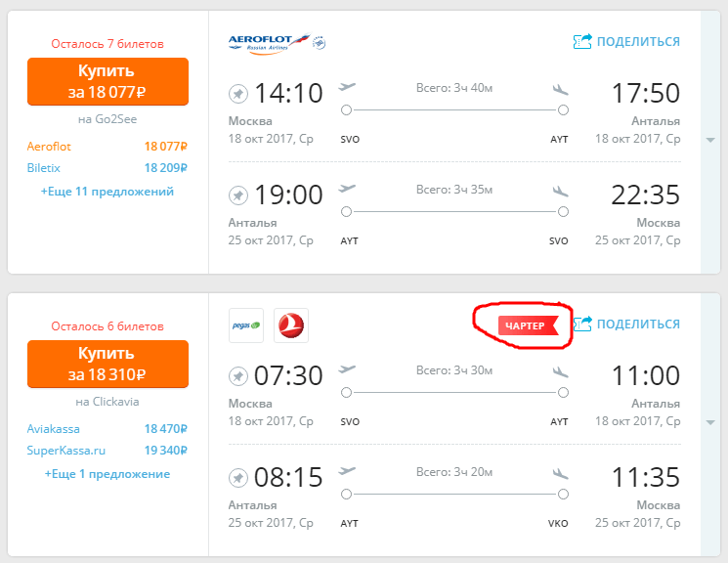728x563 pixels.
Task: Expand the charter ticket details arrow
Action: tap(711, 422)
